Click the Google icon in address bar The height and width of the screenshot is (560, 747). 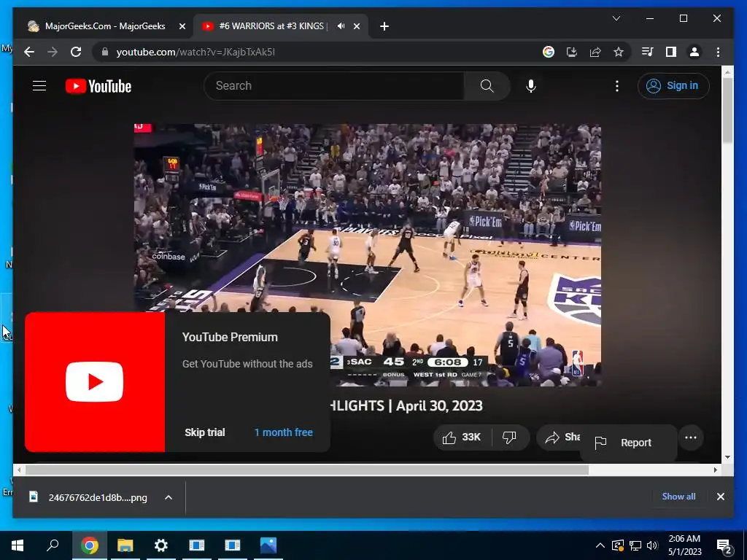549,52
